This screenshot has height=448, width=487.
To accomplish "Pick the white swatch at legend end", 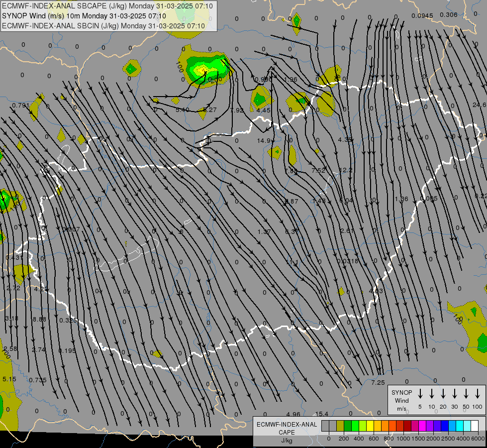I will point(474,426).
